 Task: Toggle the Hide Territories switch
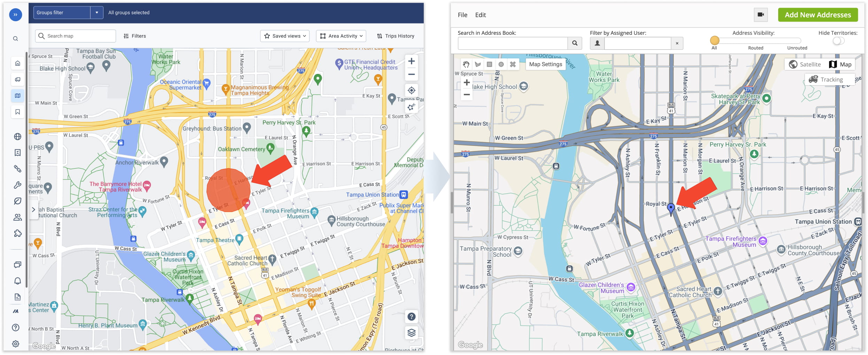click(838, 41)
